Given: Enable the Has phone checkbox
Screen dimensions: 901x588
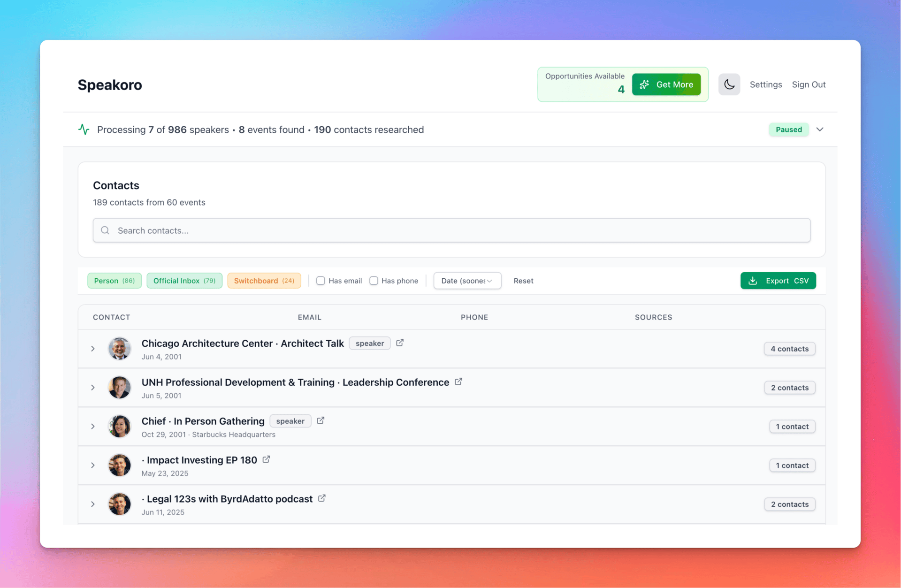Looking at the screenshot, I should click(x=374, y=281).
